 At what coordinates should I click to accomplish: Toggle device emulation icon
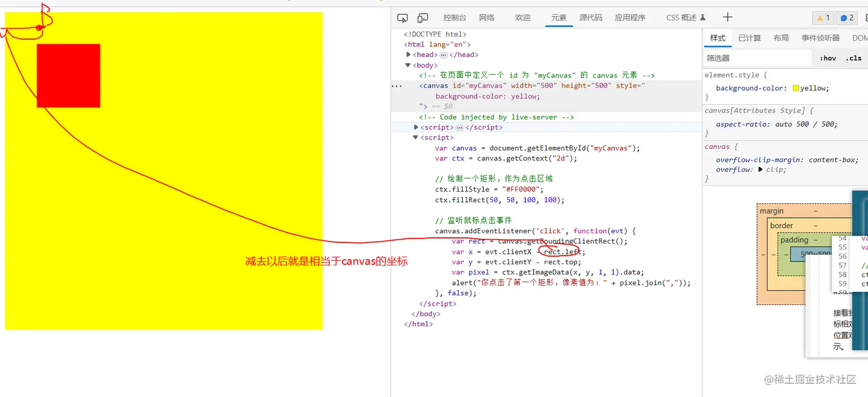(423, 18)
